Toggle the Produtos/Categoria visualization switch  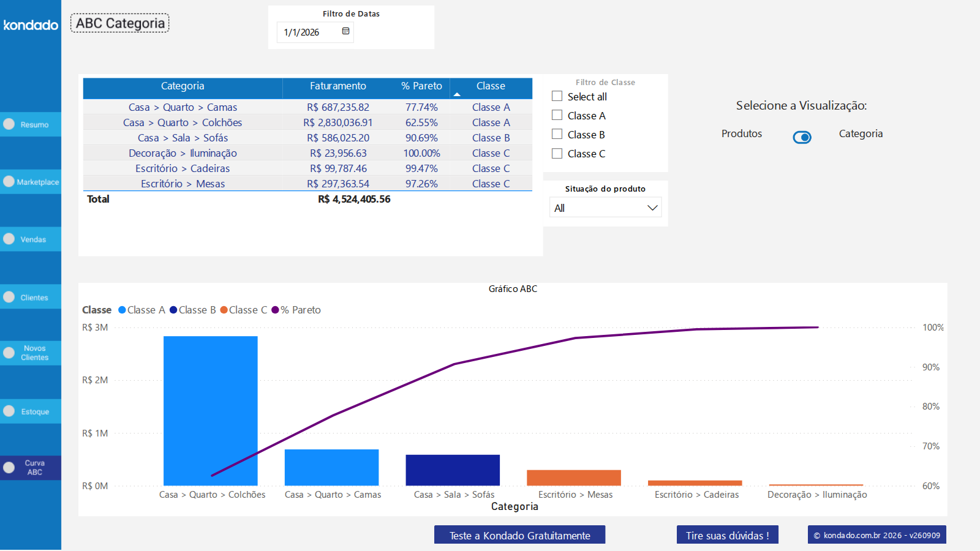pos(802,137)
